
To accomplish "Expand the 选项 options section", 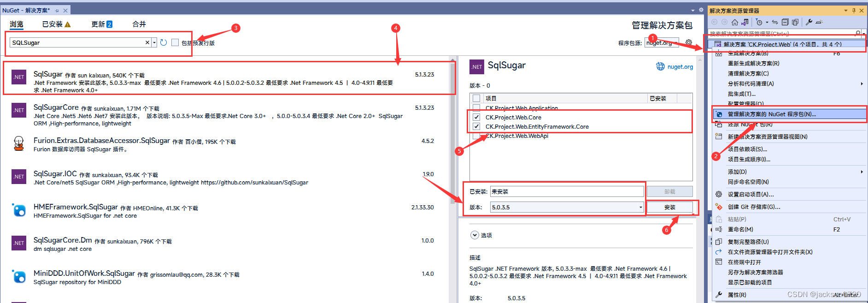I will [x=475, y=235].
